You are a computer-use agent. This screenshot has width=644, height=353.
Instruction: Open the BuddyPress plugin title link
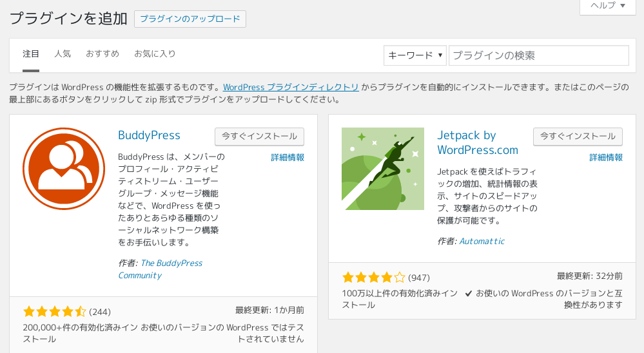click(149, 135)
